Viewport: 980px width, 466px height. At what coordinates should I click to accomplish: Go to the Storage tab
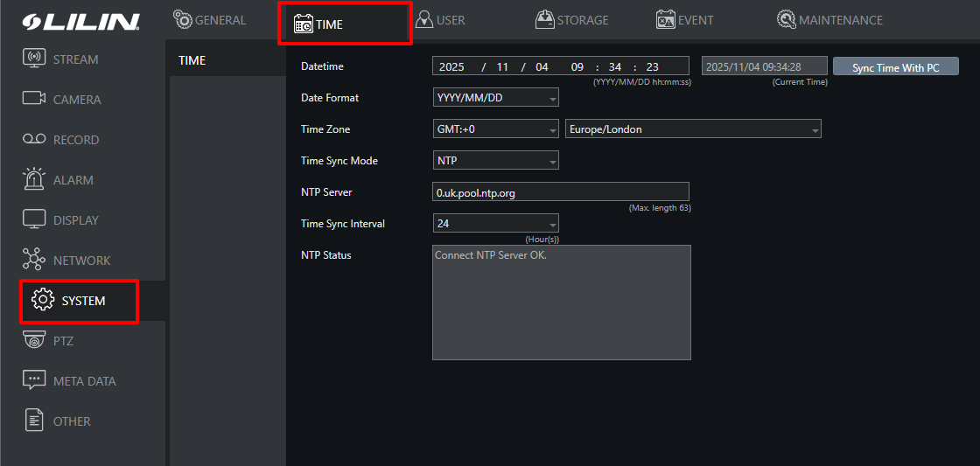point(571,20)
